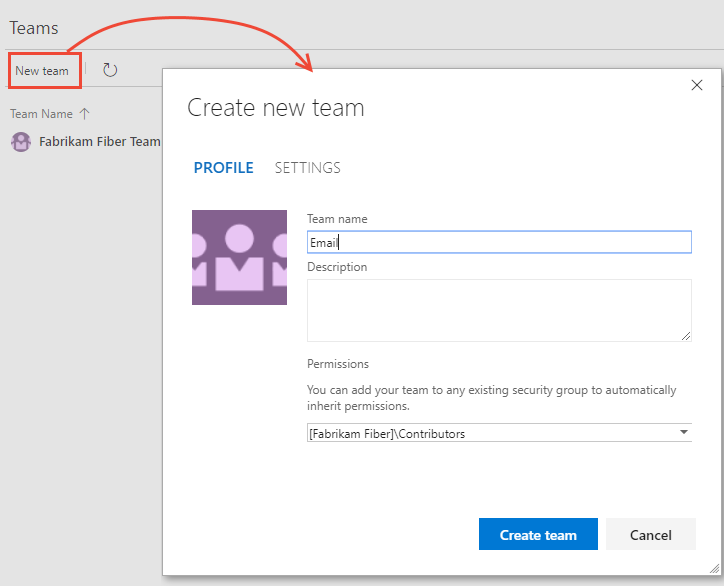Open the Fabrikam Fiber Team link

(x=99, y=142)
